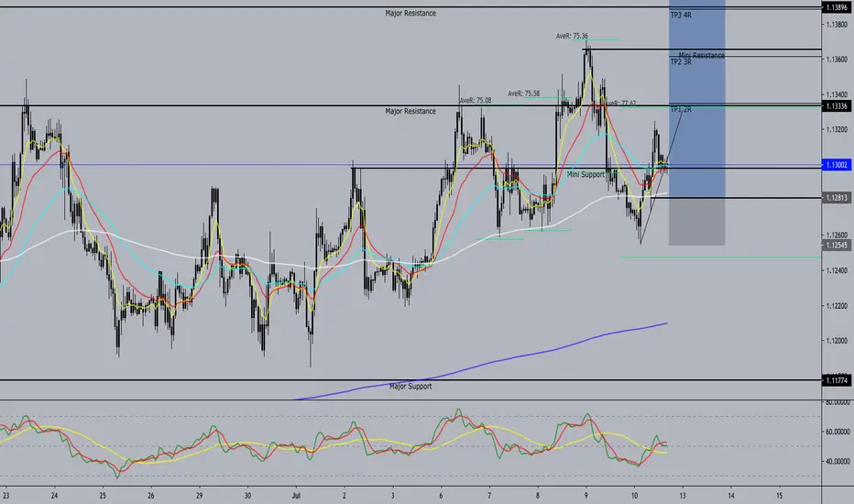Click the 1.13400 tick on the price scale
Screen dimensions: 854x504
836,94
